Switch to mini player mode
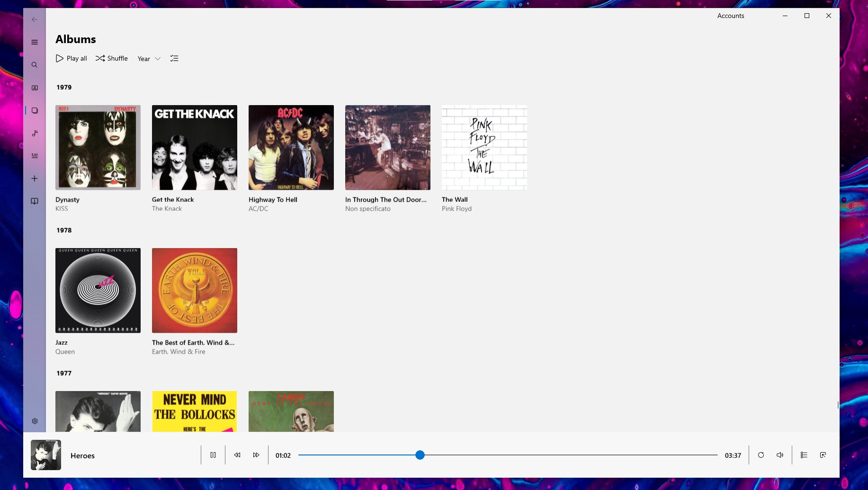Viewport: 868px width, 490px height. coord(823,455)
